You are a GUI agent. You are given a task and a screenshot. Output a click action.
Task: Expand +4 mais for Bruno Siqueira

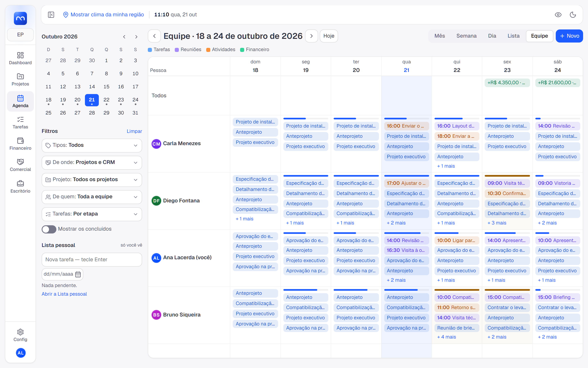[446, 337]
